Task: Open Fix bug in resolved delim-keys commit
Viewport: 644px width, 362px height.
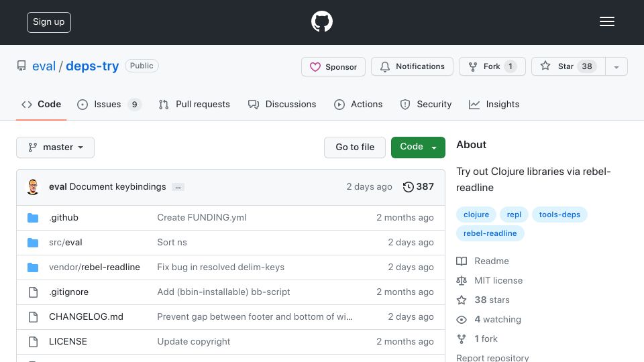Action: tap(221, 267)
